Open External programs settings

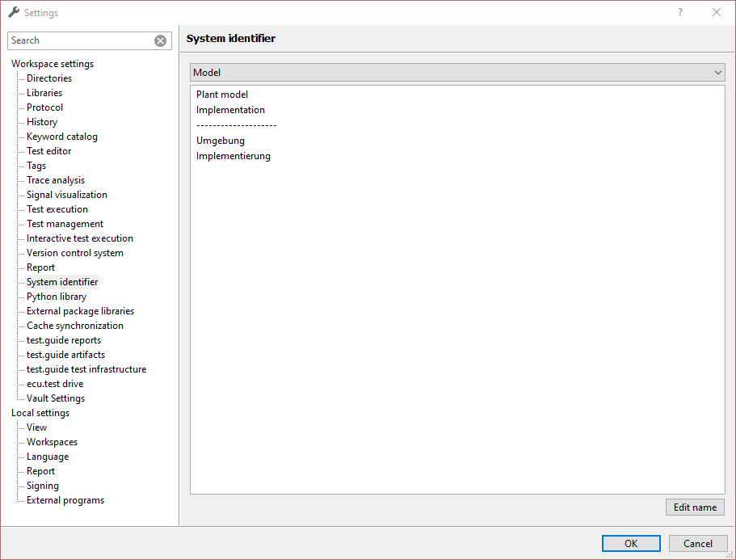point(65,500)
